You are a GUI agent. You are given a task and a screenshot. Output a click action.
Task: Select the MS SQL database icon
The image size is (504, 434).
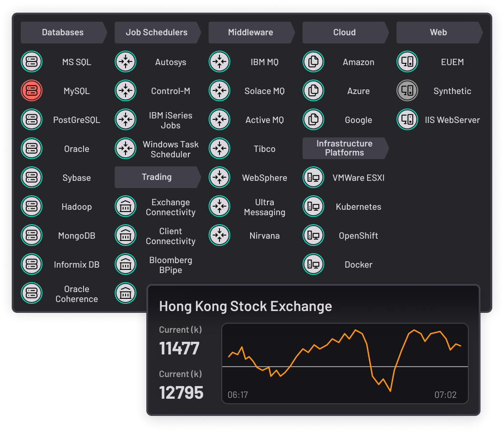point(32,61)
